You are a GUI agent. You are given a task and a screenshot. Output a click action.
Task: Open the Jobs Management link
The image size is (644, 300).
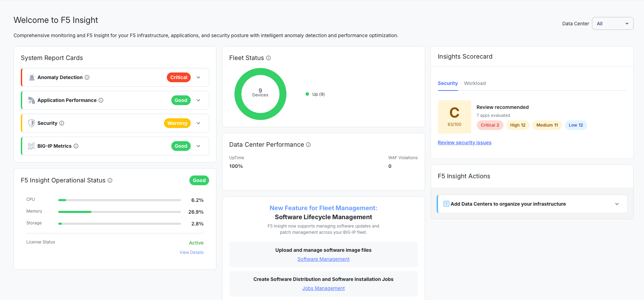[324, 288]
